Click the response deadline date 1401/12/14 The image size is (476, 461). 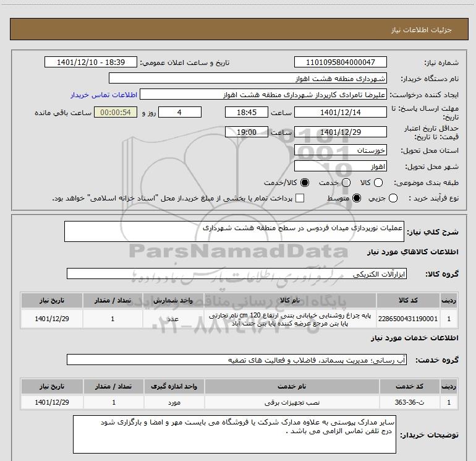tap(340, 112)
